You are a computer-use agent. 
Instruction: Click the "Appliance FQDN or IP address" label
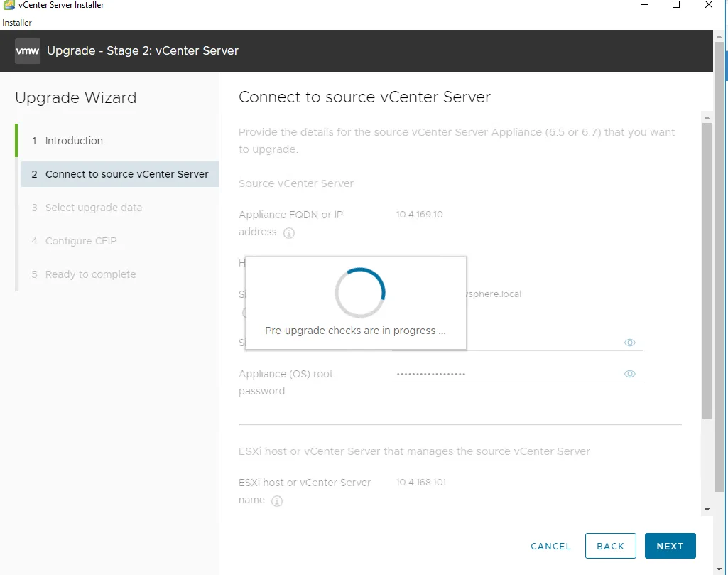point(290,223)
